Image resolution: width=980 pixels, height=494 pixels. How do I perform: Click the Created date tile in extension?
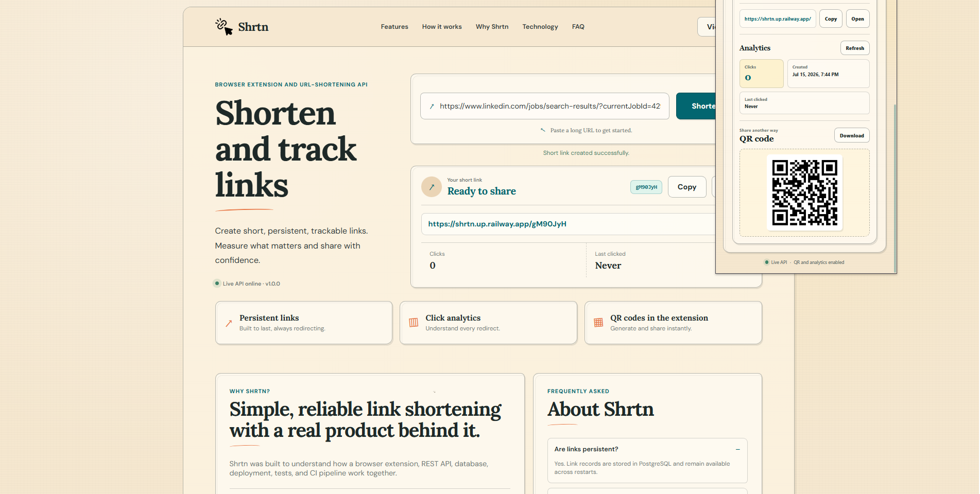[x=828, y=74]
